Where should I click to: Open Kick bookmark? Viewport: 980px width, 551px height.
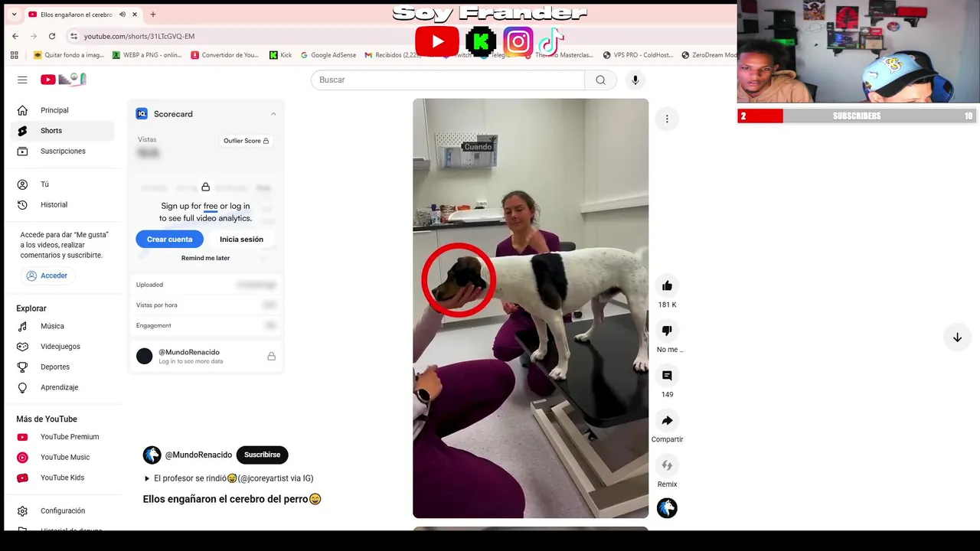[x=280, y=55]
